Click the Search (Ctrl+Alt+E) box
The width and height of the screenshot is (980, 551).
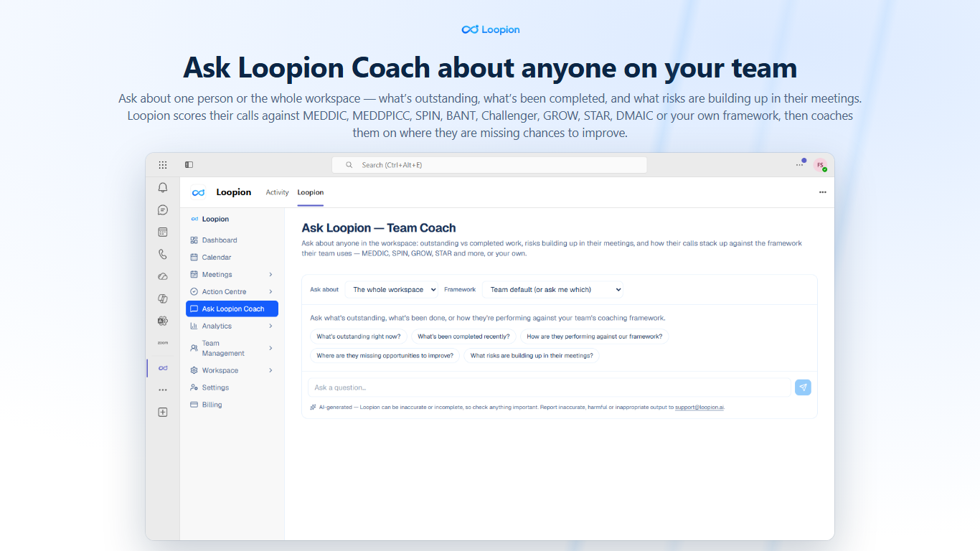pos(489,165)
